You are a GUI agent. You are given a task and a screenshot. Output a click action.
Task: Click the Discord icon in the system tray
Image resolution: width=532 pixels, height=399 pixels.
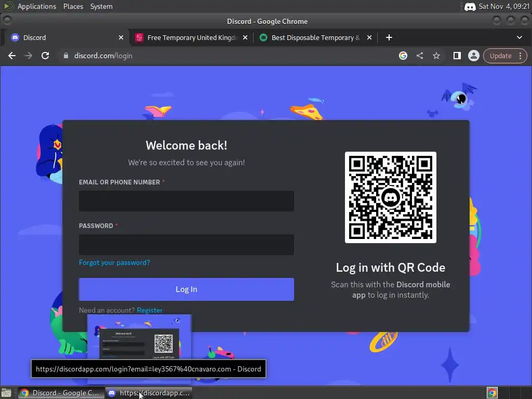470,7
